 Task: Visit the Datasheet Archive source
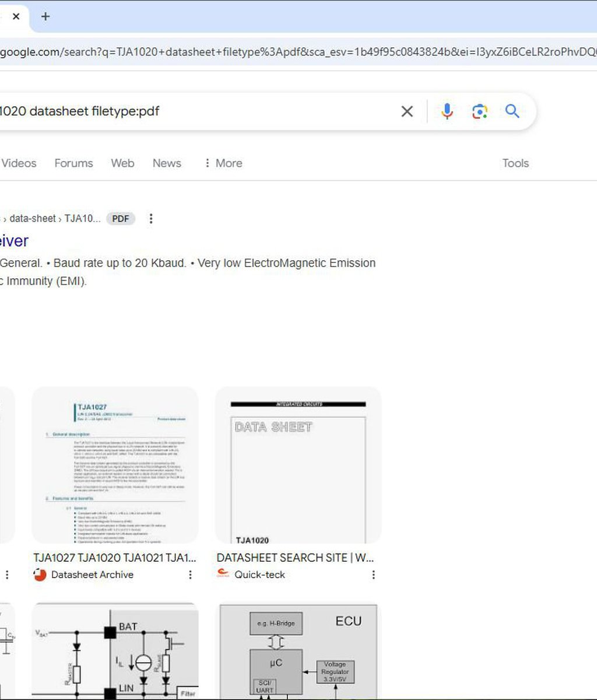(x=92, y=575)
